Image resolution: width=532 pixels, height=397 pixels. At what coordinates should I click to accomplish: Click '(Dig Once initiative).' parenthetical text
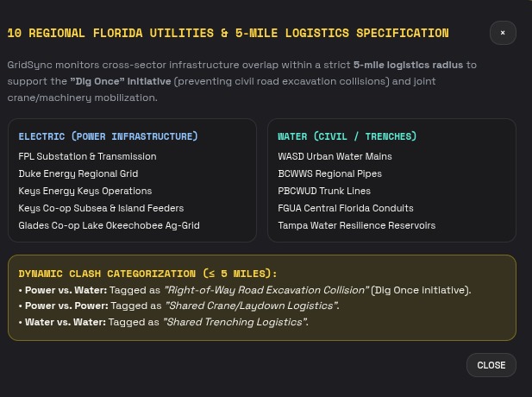[x=421, y=290]
